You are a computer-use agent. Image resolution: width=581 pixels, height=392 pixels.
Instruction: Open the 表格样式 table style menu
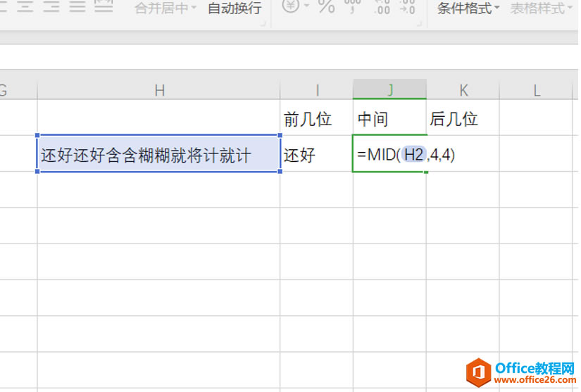541,8
